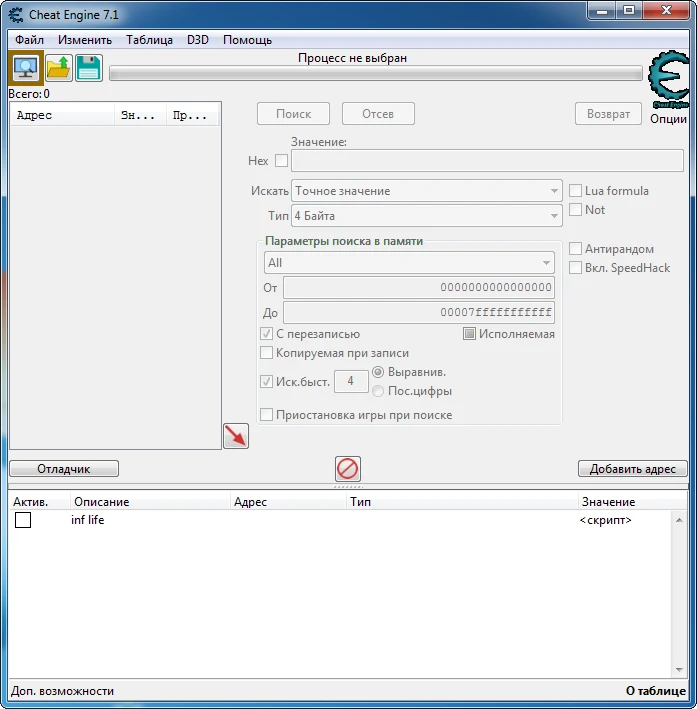697x709 pixels.
Task: Sort results by Адрес column header
Action: (x=63, y=115)
